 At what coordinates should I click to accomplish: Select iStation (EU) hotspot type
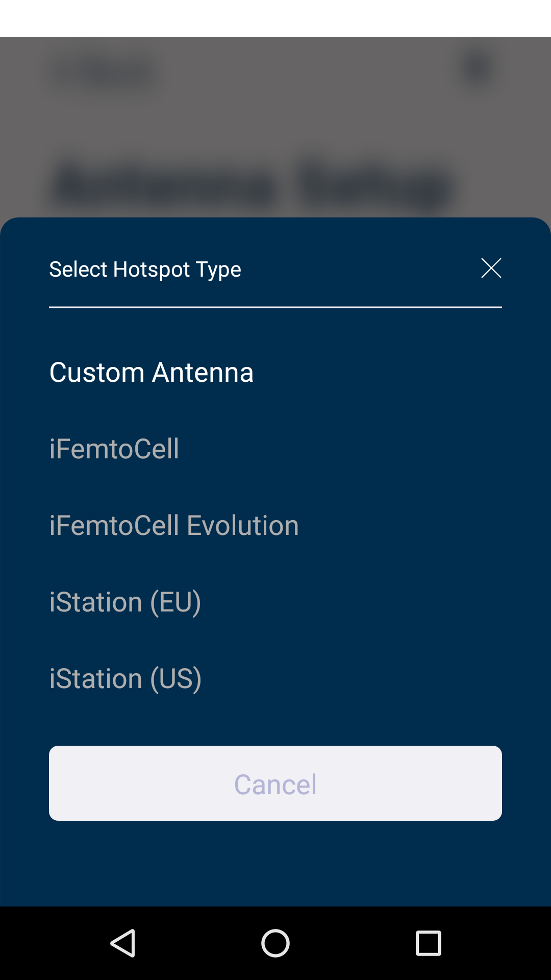pos(125,602)
